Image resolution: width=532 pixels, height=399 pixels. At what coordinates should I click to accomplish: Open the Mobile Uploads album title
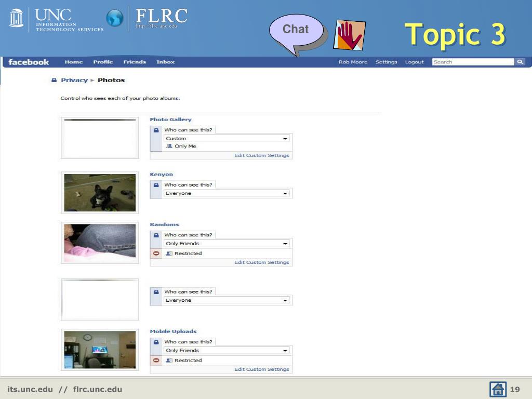pos(173,331)
